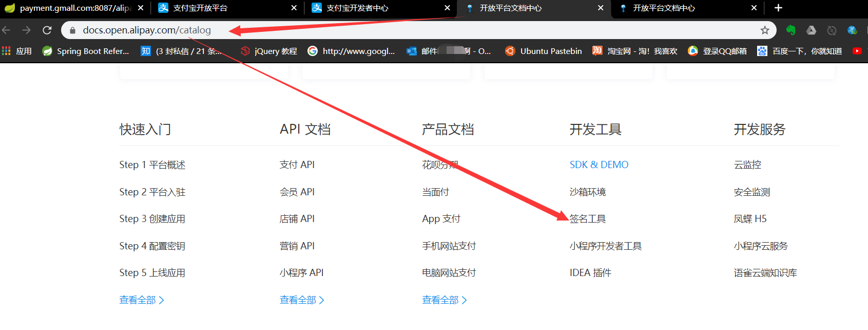The height and width of the screenshot is (330, 868).
Task: Open the YouTube bookmark icon
Action: [x=857, y=51]
